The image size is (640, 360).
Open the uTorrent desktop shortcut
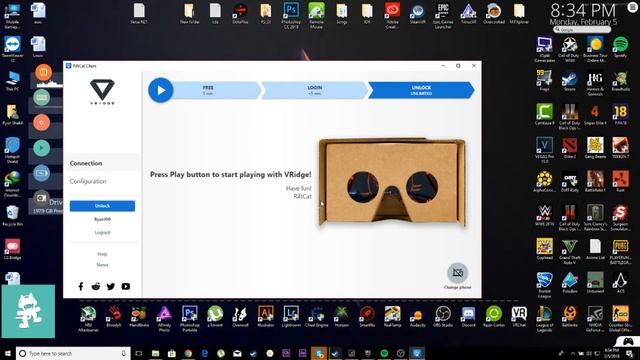click(x=215, y=317)
